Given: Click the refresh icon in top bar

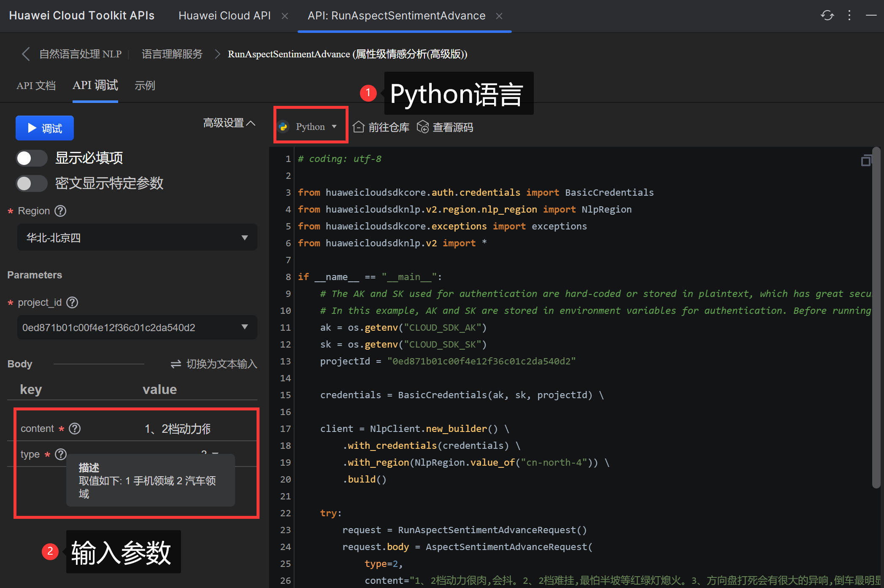Looking at the screenshot, I should pos(827,16).
